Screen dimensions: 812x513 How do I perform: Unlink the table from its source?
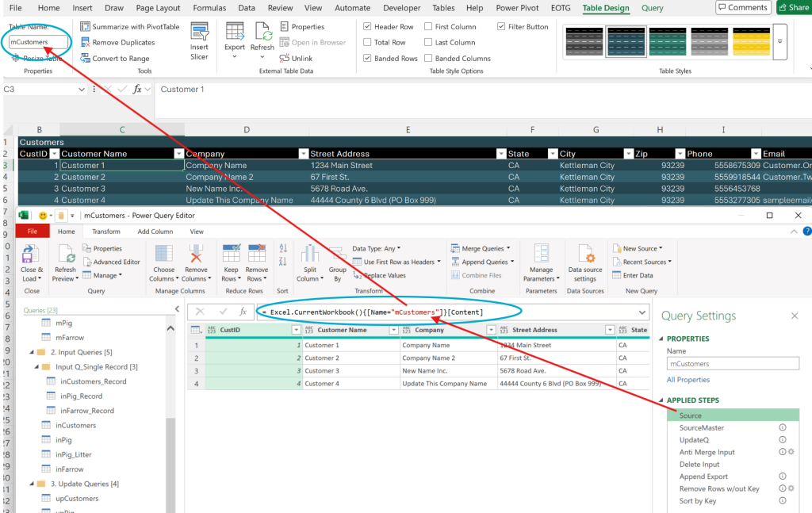[296, 59]
